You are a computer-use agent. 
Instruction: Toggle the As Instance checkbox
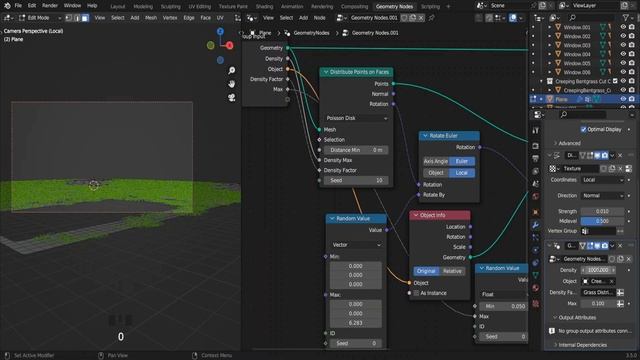(416, 293)
